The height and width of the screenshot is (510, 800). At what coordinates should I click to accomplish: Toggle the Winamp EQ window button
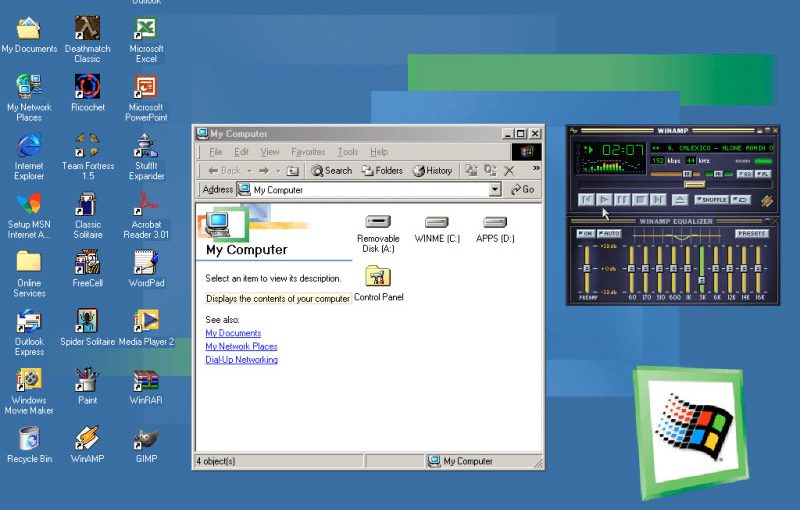click(x=745, y=174)
